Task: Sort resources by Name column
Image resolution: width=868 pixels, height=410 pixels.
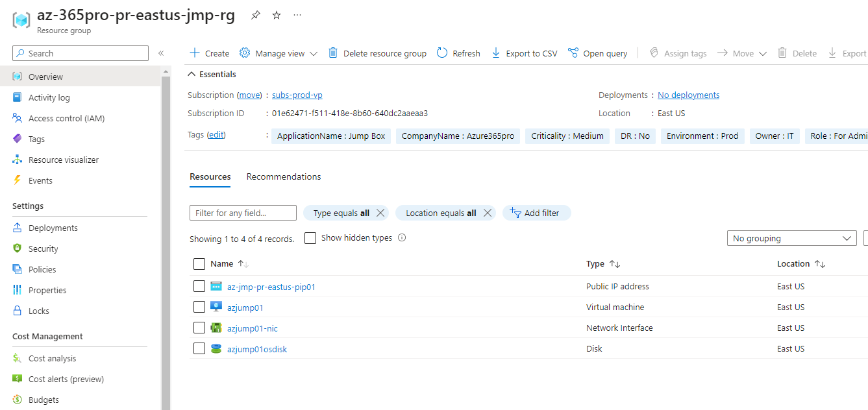Action: click(230, 264)
